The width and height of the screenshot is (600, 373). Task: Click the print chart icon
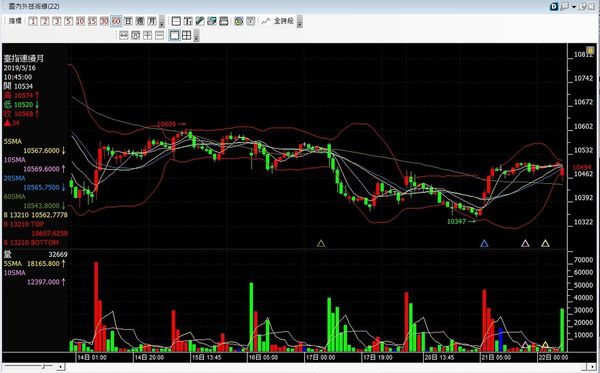point(223,21)
